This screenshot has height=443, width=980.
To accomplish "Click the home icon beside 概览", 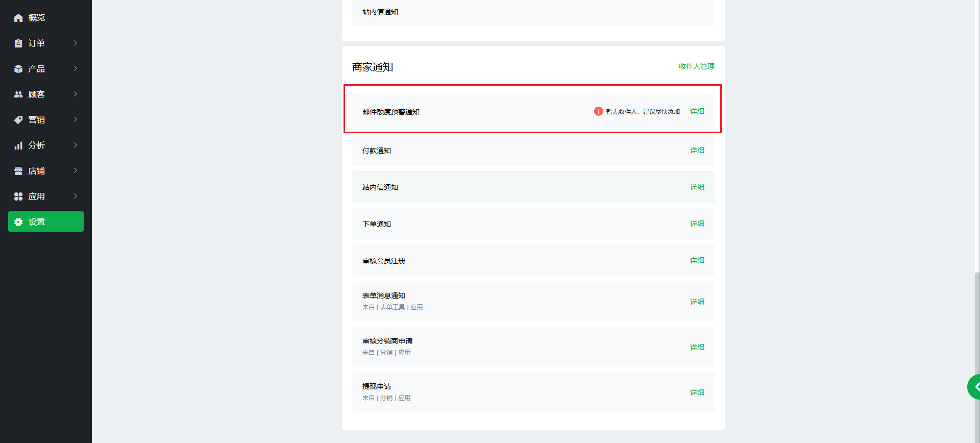I will pos(18,18).
